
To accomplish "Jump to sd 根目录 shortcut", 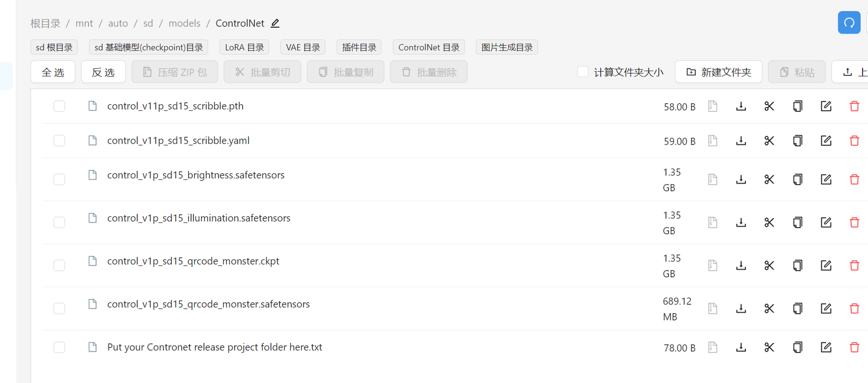I will pos(54,47).
